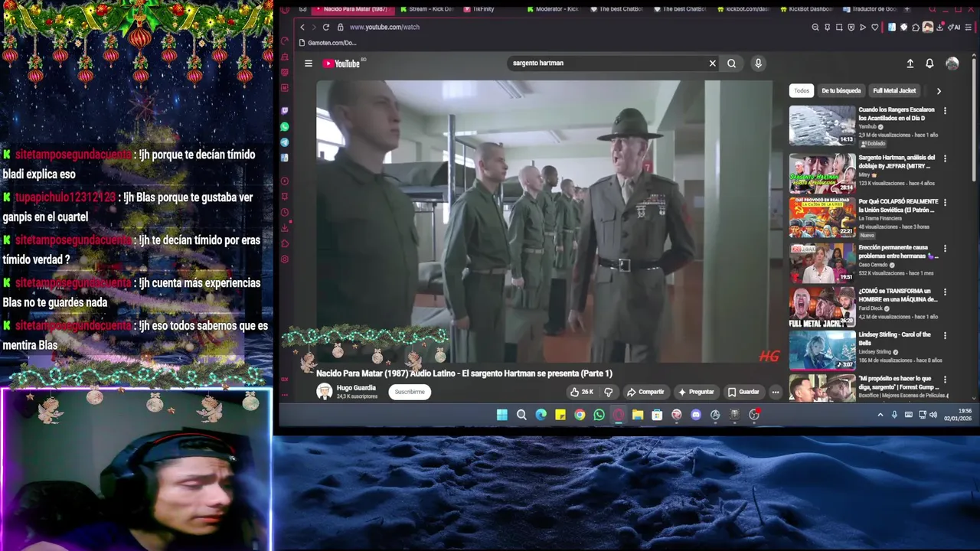Select the 'Full Metal Jacket' filter chip

[x=894, y=91]
